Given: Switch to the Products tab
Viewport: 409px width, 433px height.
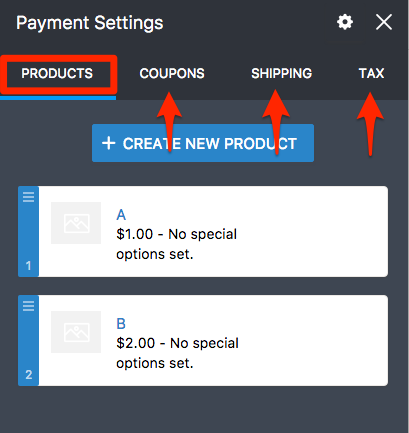Looking at the screenshot, I should pos(57,74).
